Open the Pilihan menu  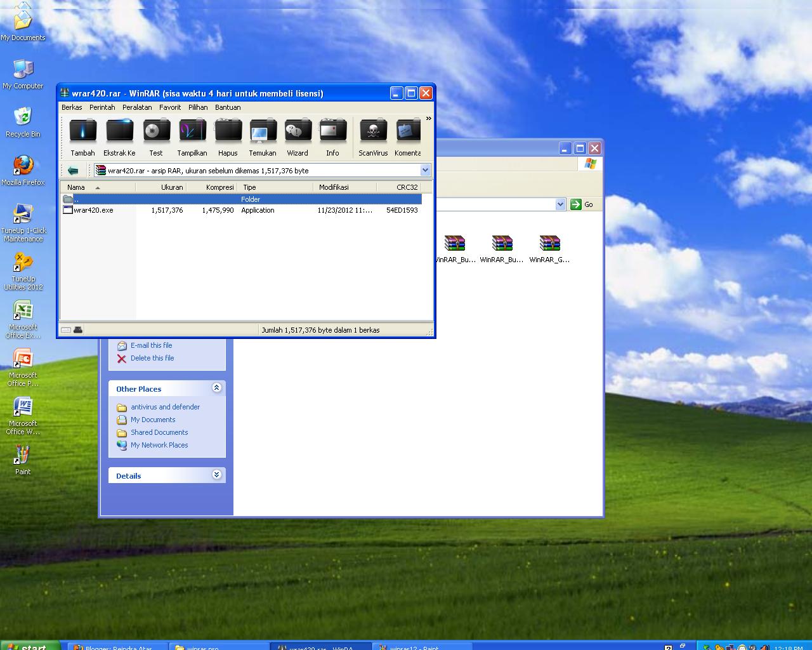point(198,107)
